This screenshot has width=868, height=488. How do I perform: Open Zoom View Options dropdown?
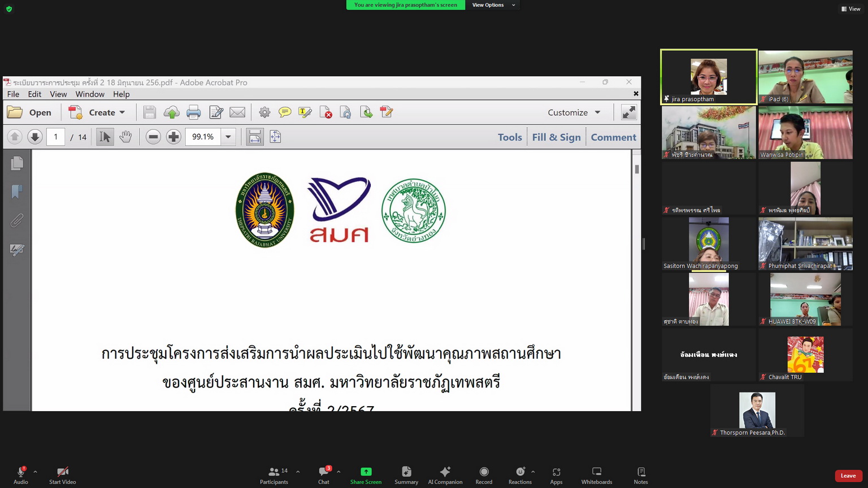pyautogui.click(x=493, y=5)
